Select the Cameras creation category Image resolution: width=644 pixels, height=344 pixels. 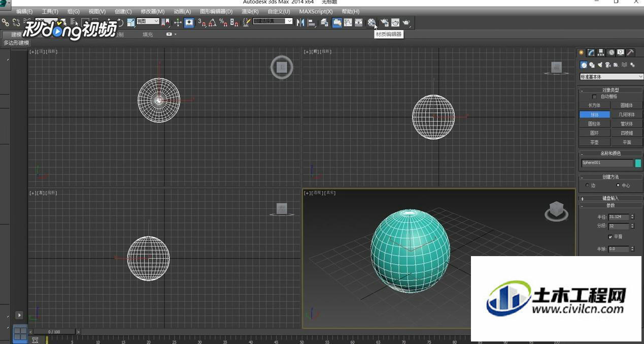point(607,65)
